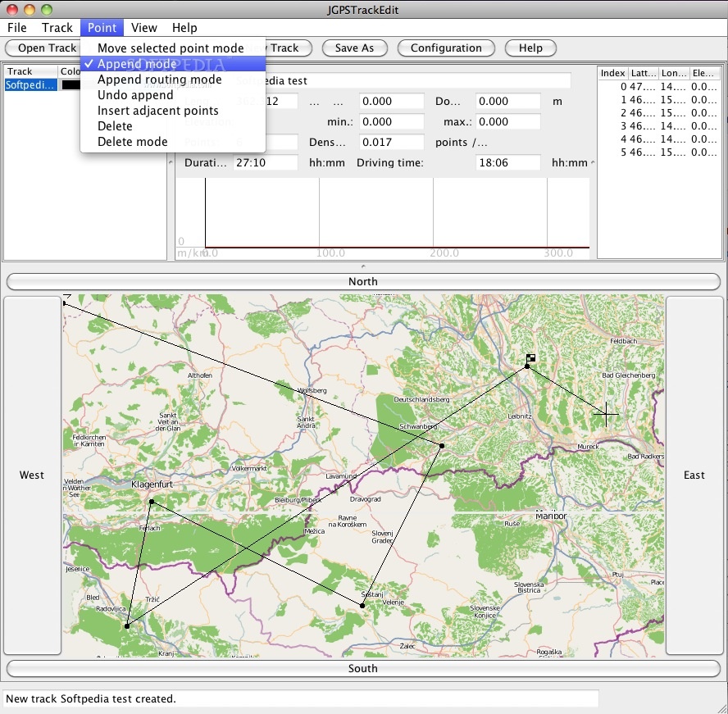The width and height of the screenshot is (728, 714).
Task: Click the Track column header
Action: [x=30, y=71]
